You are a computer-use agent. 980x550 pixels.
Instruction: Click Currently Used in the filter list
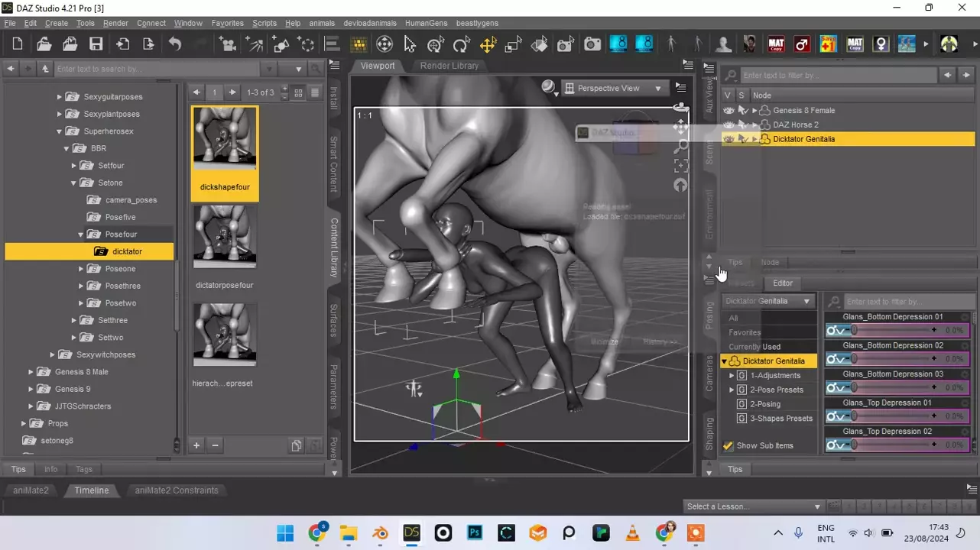point(754,347)
